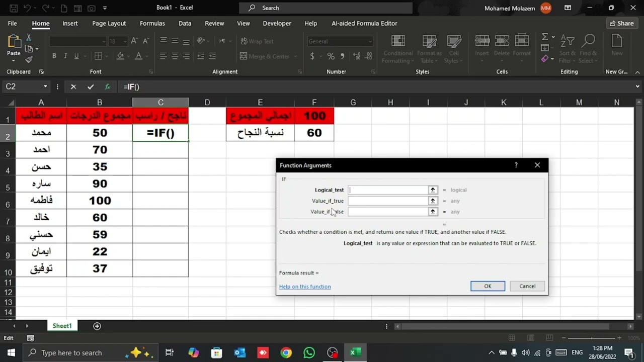Confirm formula with the checkmark icon

[x=91, y=86]
